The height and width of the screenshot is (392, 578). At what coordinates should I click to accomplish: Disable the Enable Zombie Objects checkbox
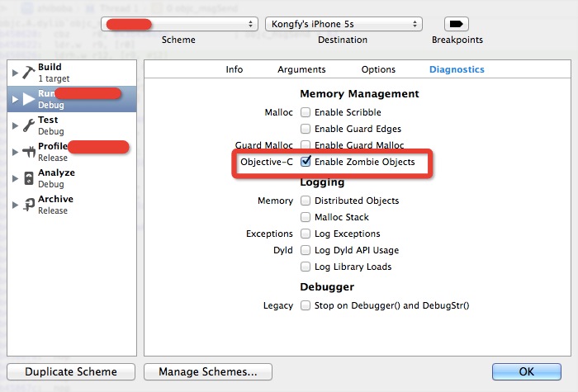[306, 163]
